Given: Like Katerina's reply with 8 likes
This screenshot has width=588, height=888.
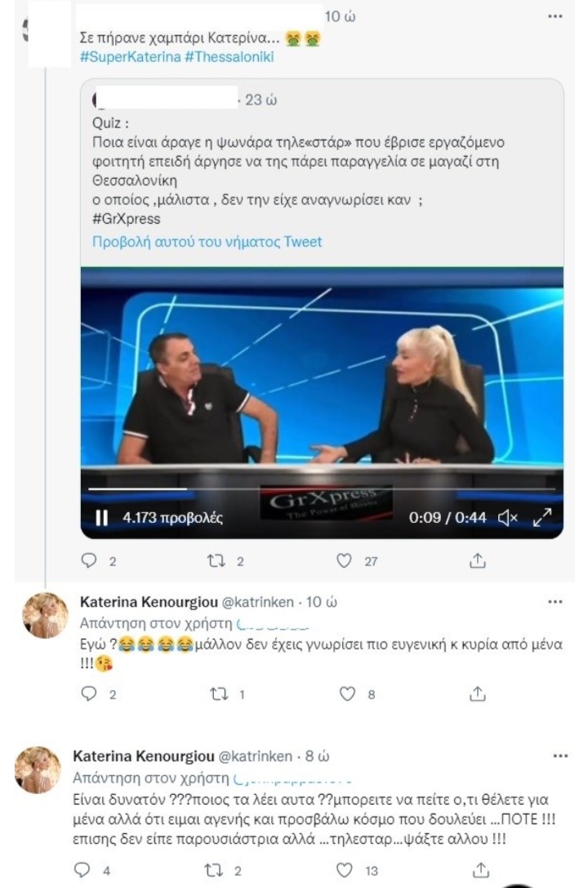Looking at the screenshot, I should pos(347,694).
